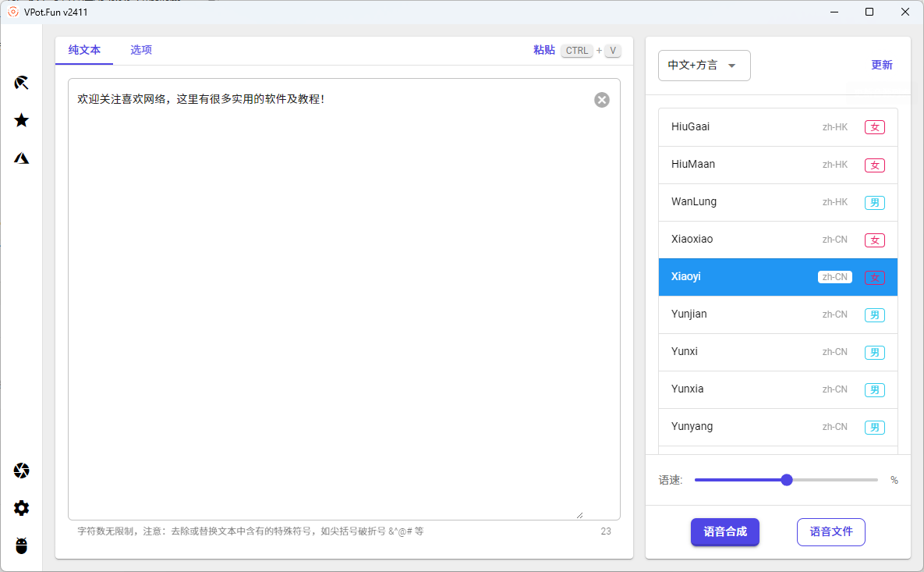Open the star favorites sidebar icon
Screen dimensions: 924x572
[x=21, y=120]
